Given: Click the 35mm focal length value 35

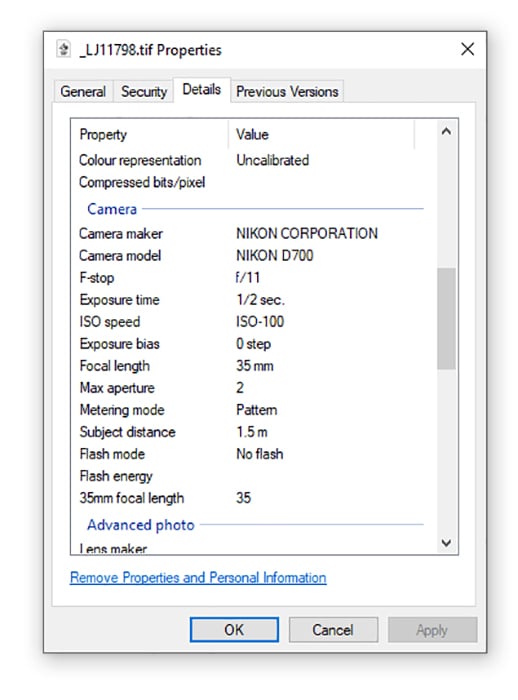Looking at the screenshot, I should 243,498.
